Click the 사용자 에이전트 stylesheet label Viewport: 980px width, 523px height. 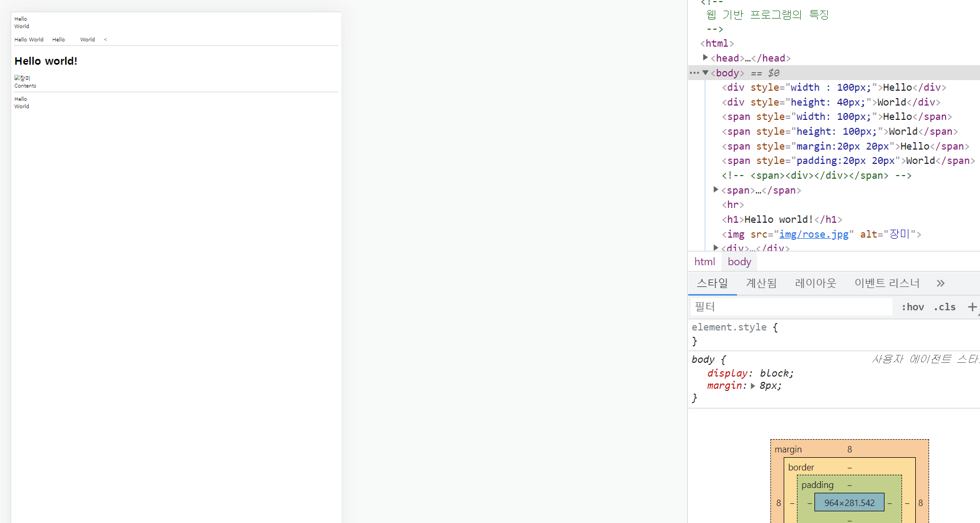(x=926, y=359)
